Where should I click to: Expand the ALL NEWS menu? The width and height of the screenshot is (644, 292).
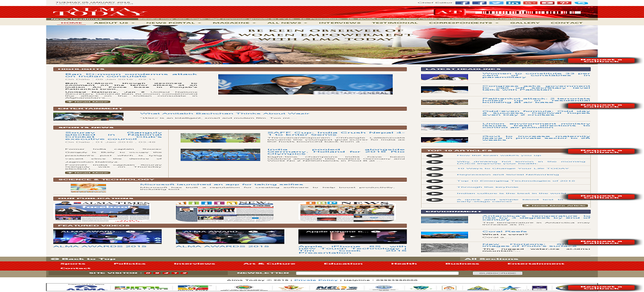coord(287,23)
